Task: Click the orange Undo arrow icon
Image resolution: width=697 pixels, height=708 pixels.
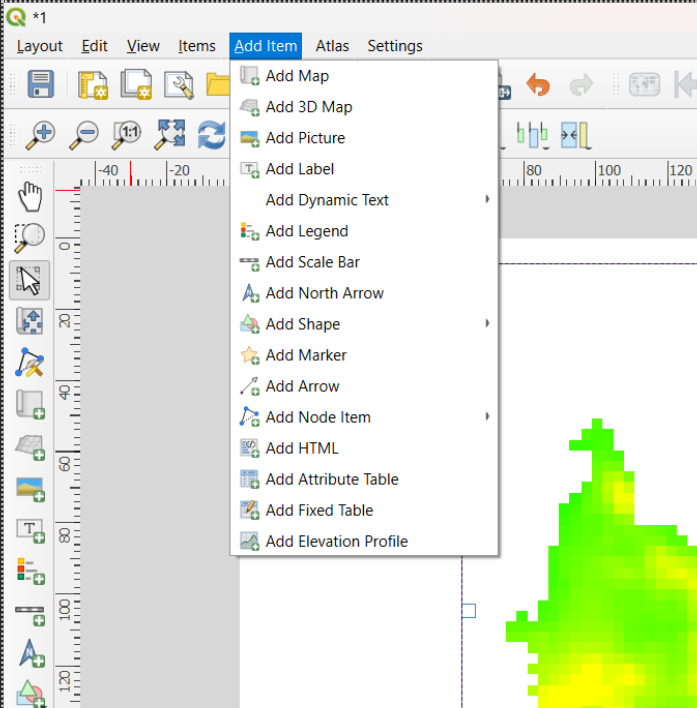Action: (x=538, y=84)
